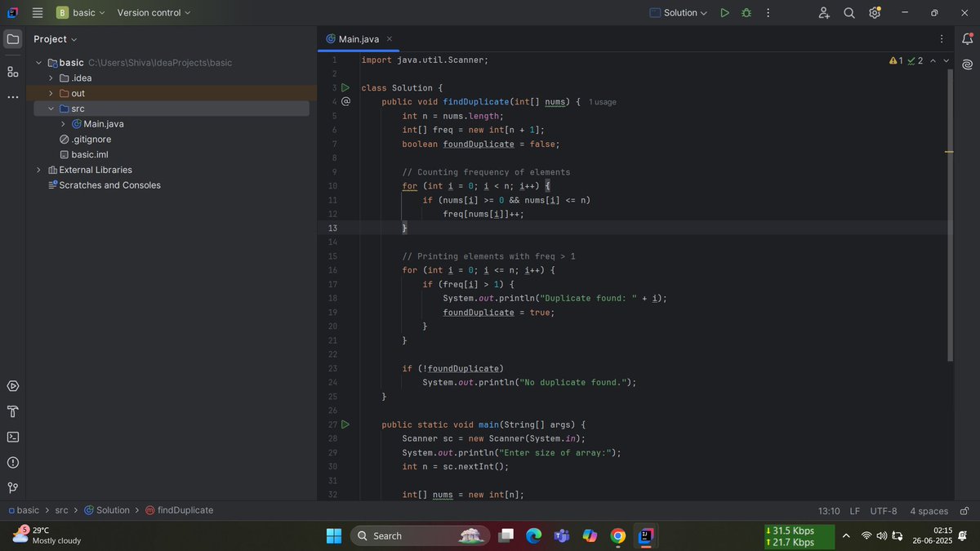Debug the Solution configuration

746,13
